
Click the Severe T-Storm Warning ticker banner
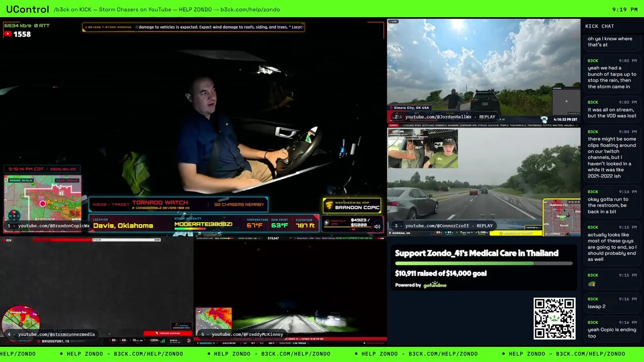(193, 27)
